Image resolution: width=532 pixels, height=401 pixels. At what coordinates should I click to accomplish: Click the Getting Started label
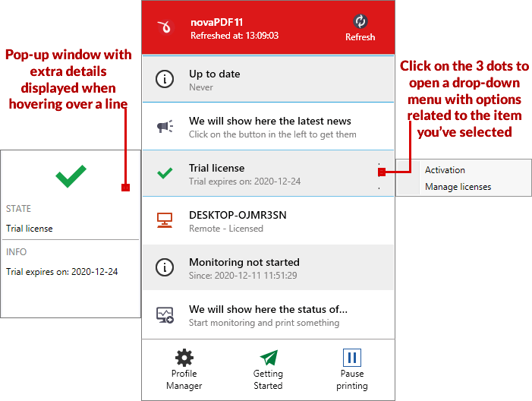(x=268, y=380)
